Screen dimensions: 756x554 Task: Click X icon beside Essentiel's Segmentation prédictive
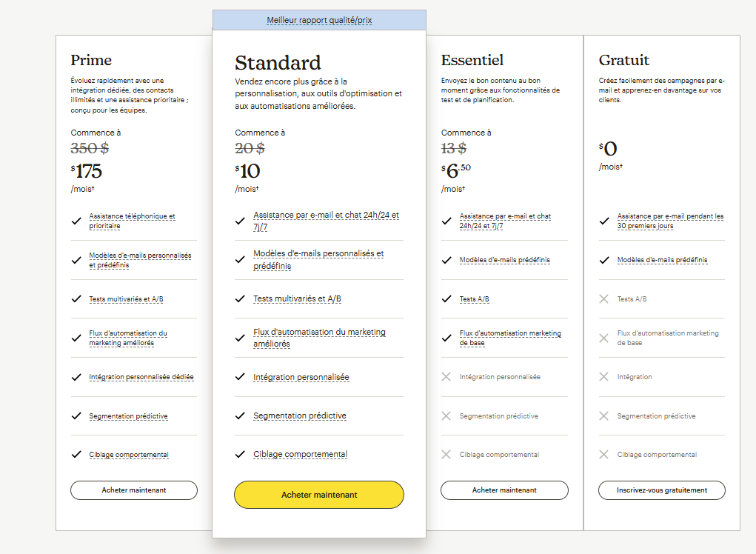click(x=446, y=415)
